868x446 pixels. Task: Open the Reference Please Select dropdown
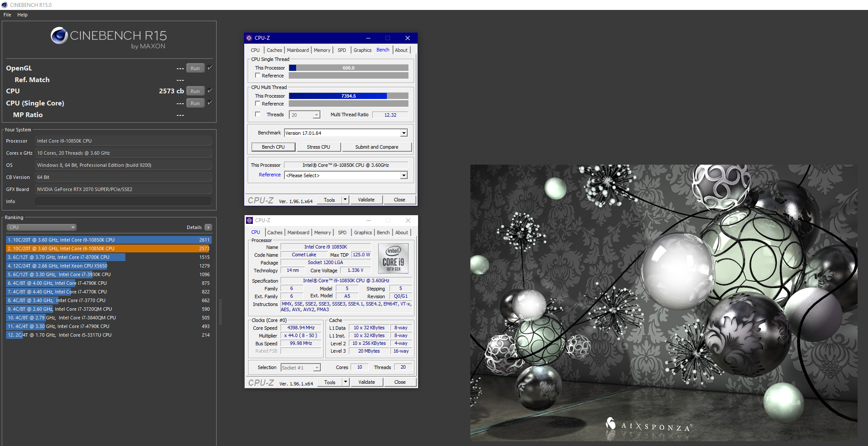[346, 175]
